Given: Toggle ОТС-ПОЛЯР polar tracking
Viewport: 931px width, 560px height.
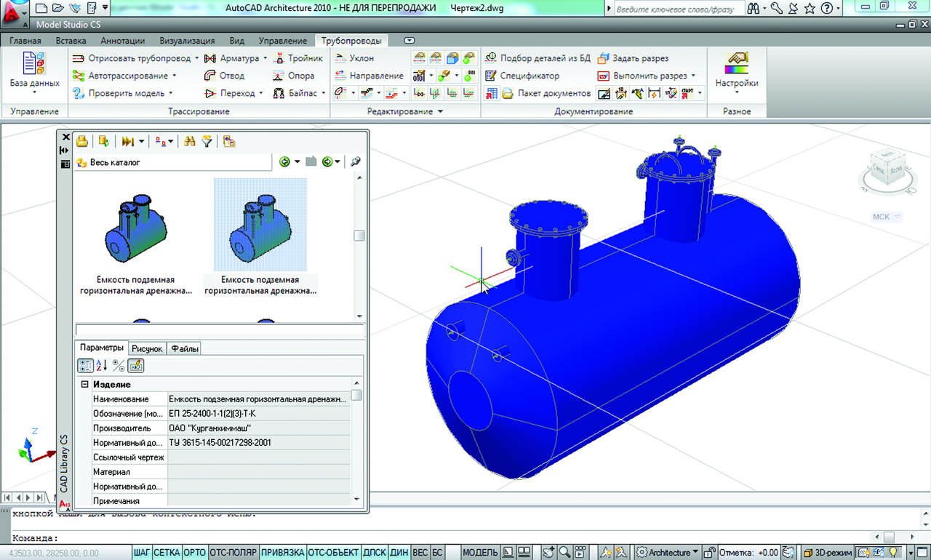Looking at the screenshot, I should click(x=233, y=553).
